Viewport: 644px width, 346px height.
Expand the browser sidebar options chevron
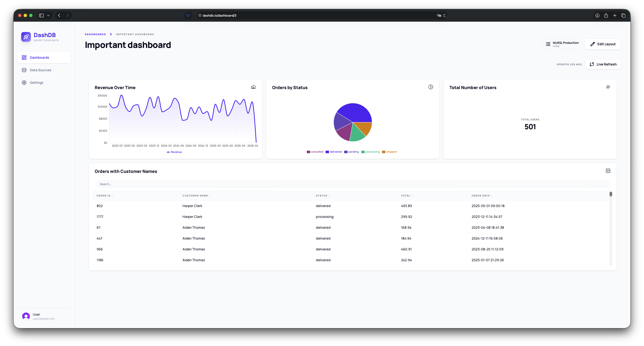click(x=48, y=15)
